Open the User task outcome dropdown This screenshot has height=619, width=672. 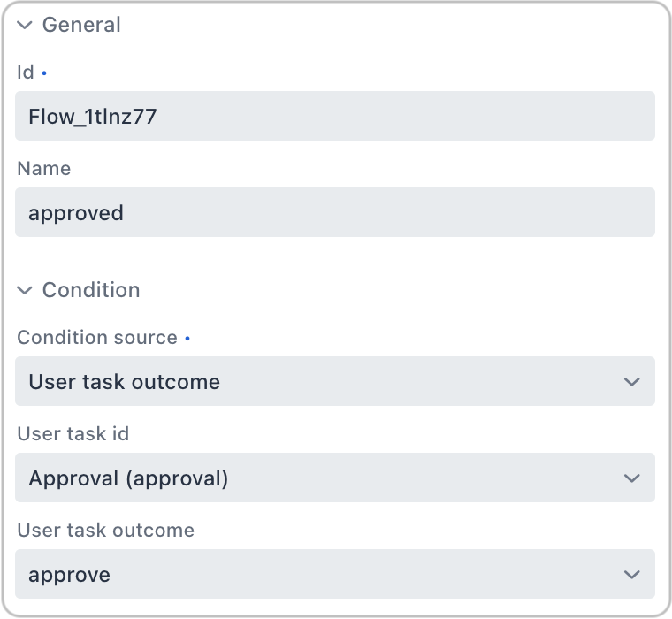(x=334, y=575)
